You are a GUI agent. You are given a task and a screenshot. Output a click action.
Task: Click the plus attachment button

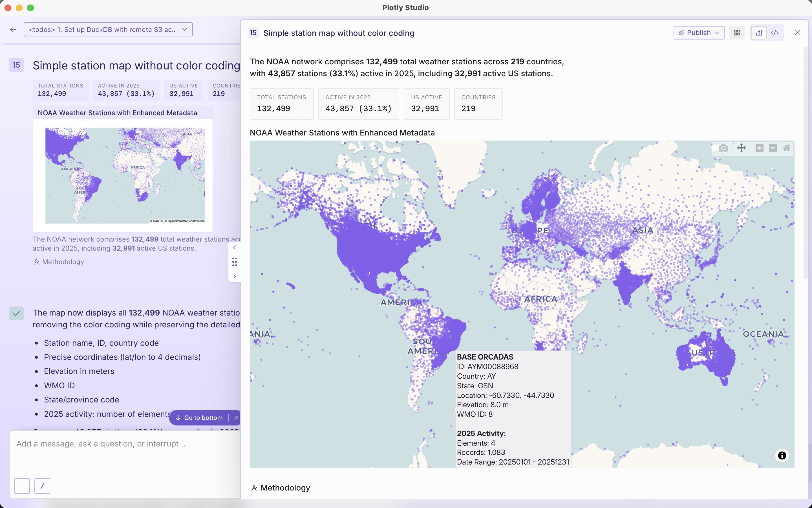click(22, 486)
